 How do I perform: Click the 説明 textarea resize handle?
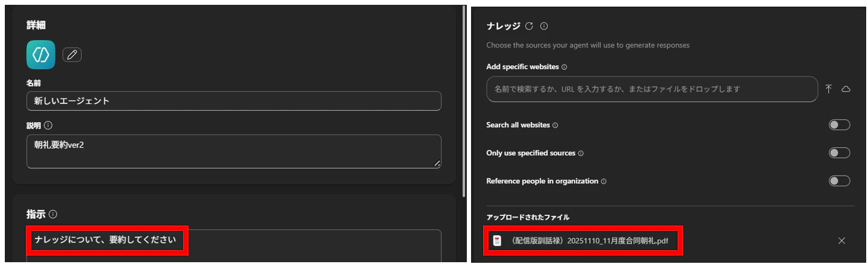coord(437,164)
